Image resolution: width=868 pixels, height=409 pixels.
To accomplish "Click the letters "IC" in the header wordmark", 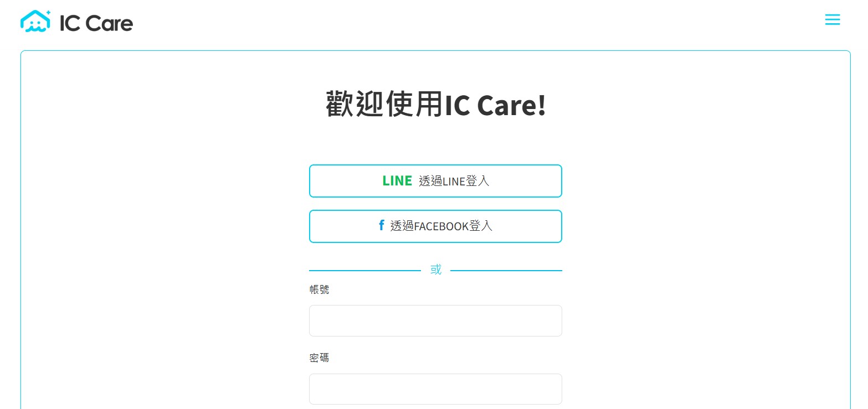I will coord(69,23).
